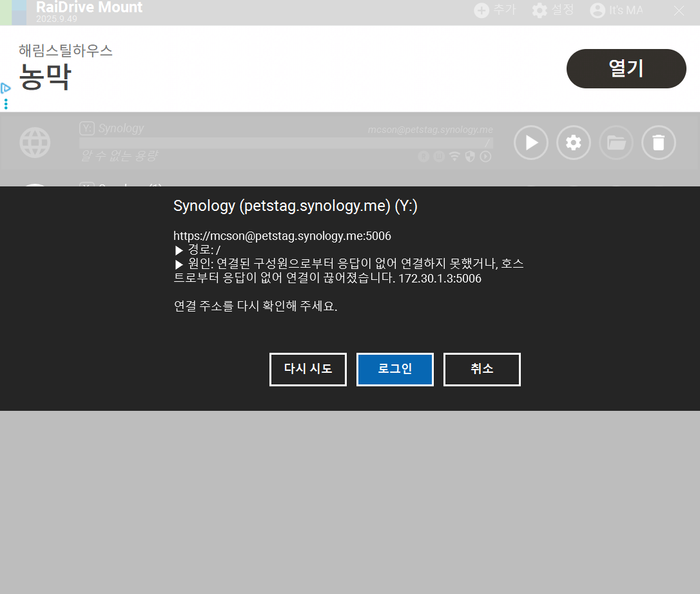
Task: Click the small circled play status icon
Action: coord(485,157)
